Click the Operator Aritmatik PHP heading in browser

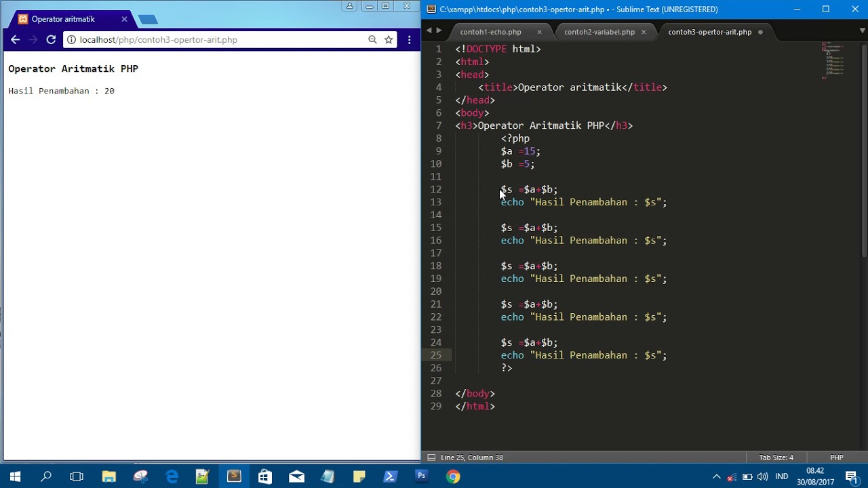coord(73,68)
